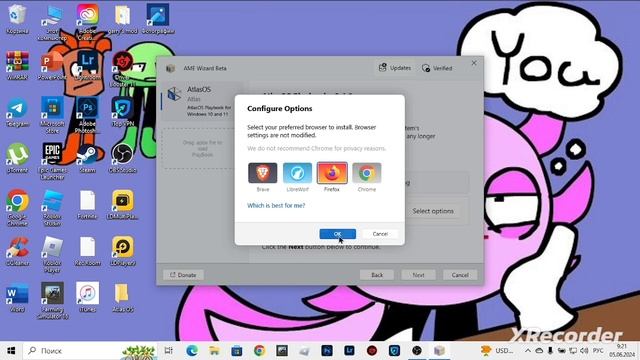Open the LDPlayer9 desktop shortcut
The image size is (640, 360).
coord(122,251)
